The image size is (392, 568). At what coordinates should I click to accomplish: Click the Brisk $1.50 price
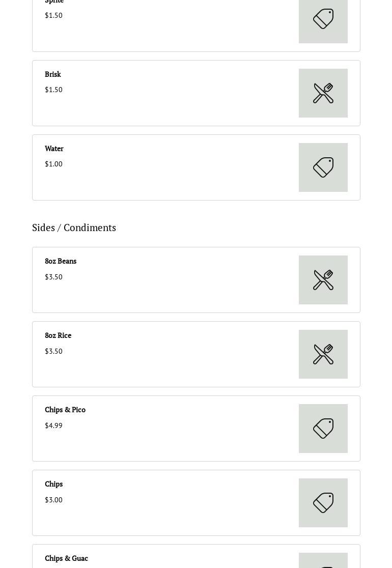[x=53, y=90]
